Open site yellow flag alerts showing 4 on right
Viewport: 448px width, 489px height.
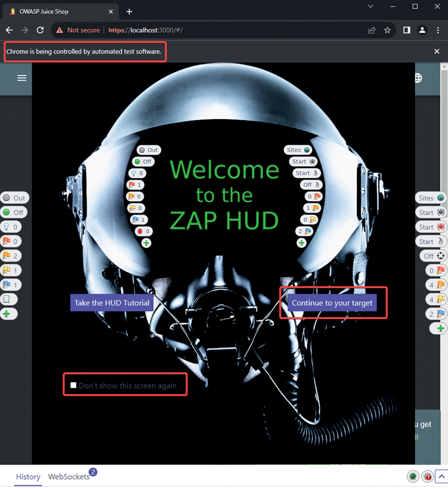pos(436,299)
